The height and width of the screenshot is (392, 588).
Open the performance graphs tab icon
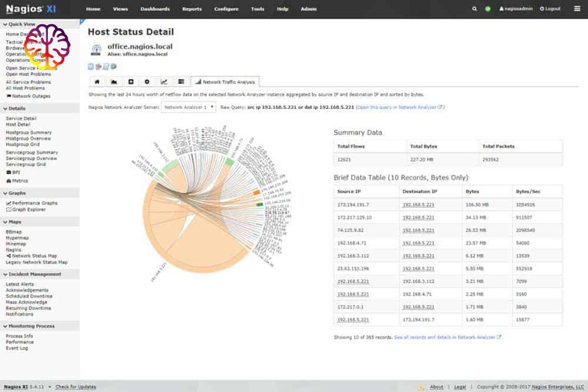click(114, 82)
